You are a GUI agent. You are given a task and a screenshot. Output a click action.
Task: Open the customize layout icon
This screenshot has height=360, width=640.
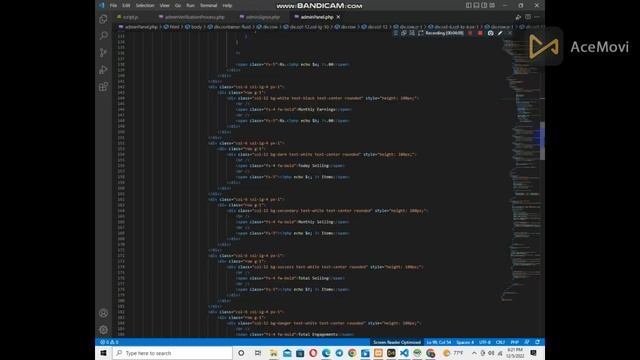(x=492, y=6)
